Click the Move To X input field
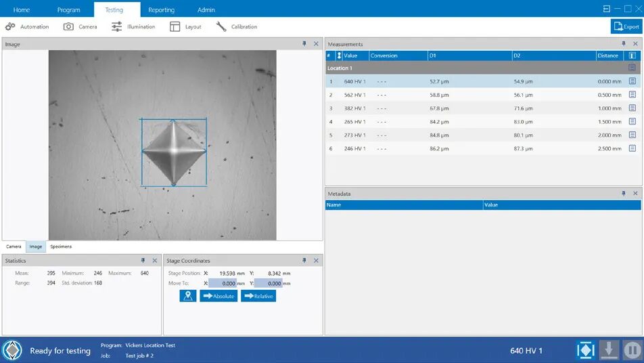The width and height of the screenshot is (644, 363). click(x=222, y=283)
